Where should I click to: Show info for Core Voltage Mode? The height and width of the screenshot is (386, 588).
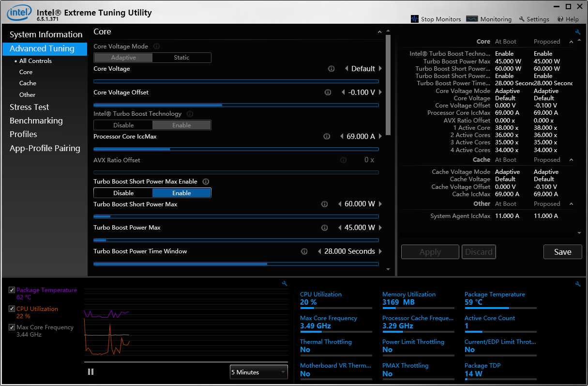[x=156, y=46]
